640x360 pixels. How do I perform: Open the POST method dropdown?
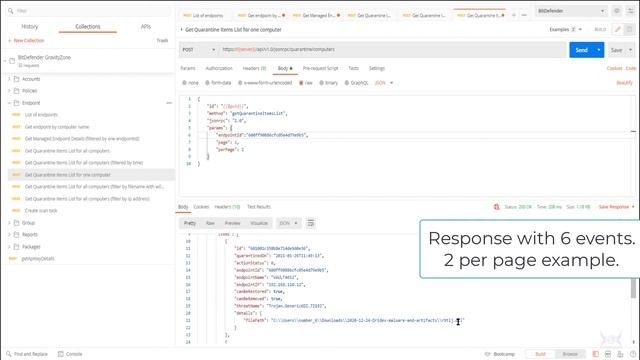coord(199,50)
